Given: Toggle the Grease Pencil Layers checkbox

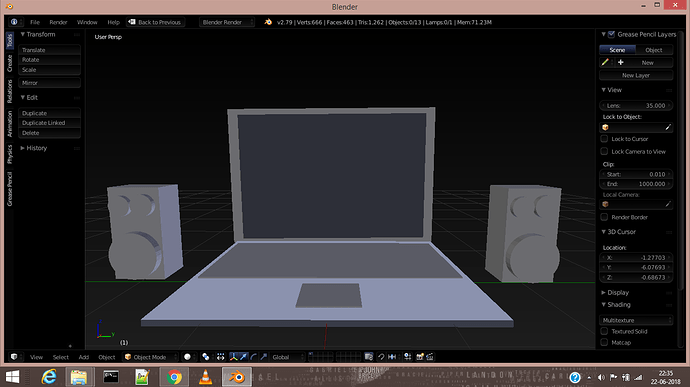Looking at the screenshot, I should [x=612, y=34].
